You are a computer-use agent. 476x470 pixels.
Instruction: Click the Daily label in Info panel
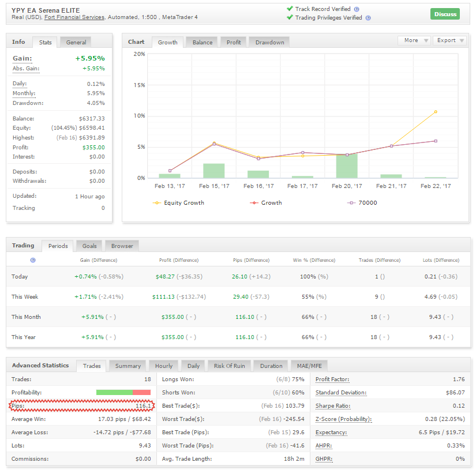point(20,84)
